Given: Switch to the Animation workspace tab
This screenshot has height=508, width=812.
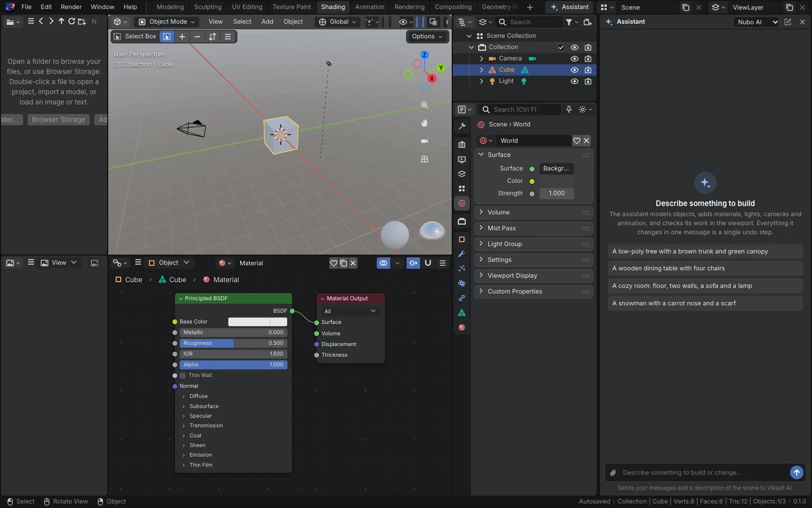Looking at the screenshot, I should (370, 7).
